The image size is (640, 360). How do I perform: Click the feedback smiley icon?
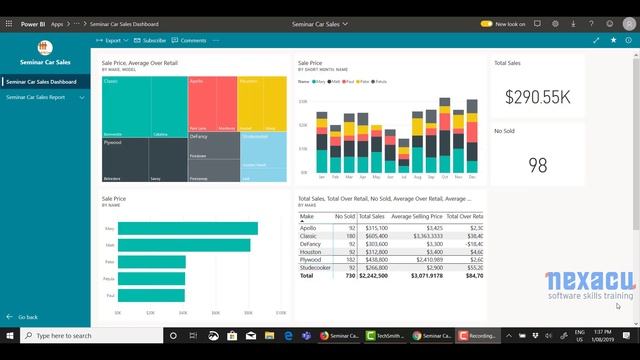coord(609,24)
